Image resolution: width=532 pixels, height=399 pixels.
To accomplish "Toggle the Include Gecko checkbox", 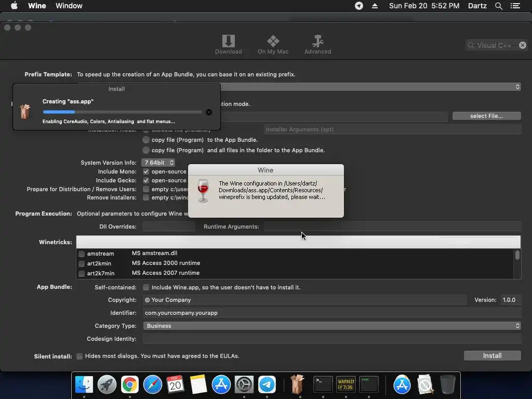I will [x=146, y=180].
